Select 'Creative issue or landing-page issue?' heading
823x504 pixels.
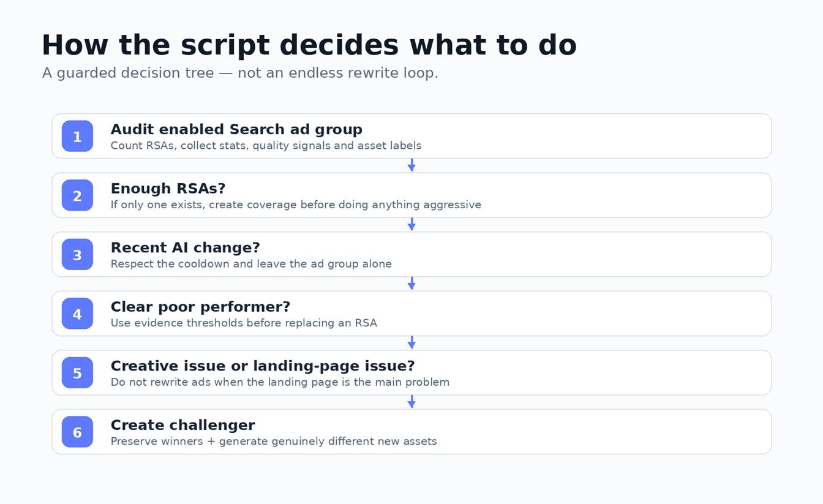point(263,366)
